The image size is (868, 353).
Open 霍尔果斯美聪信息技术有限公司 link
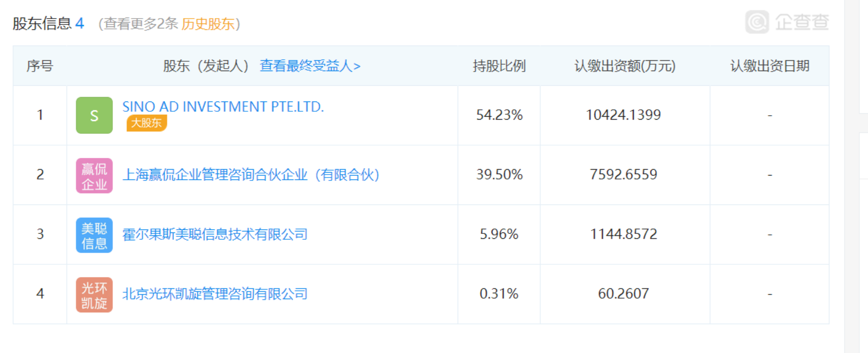tap(215, 234)
